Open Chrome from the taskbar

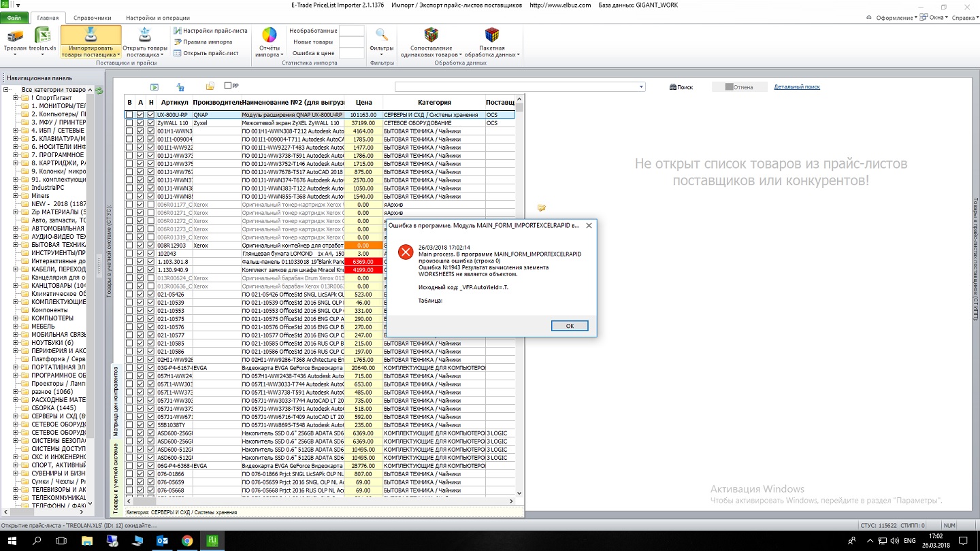point(187,541)
